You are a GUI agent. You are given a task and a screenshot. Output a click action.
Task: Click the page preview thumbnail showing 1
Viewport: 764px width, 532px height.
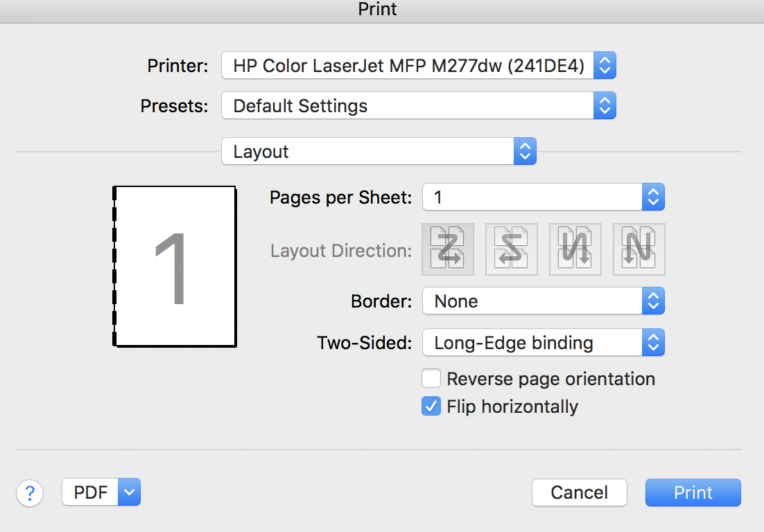pos(175,267)
